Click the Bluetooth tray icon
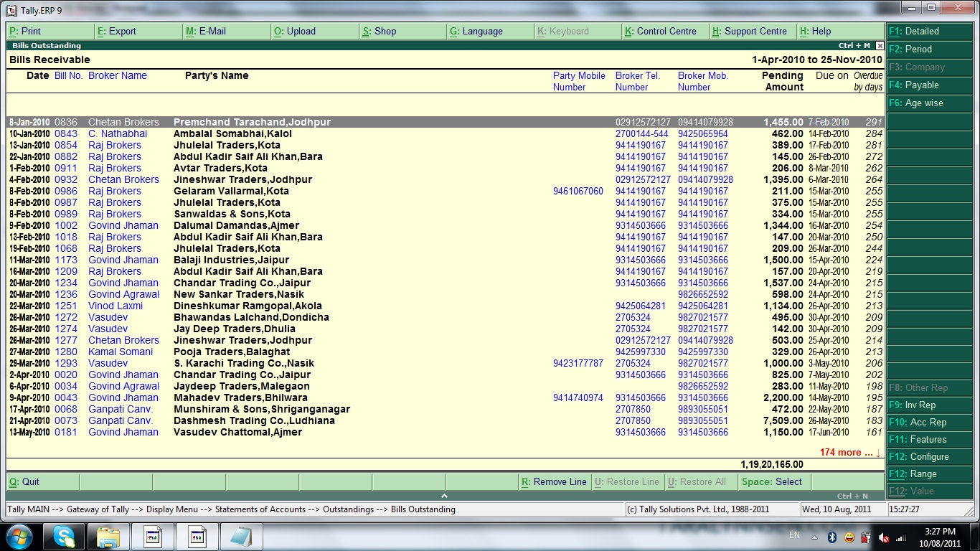Image resolution: width=980 pixels, height=551 pixels. click(x=833, y=537)
